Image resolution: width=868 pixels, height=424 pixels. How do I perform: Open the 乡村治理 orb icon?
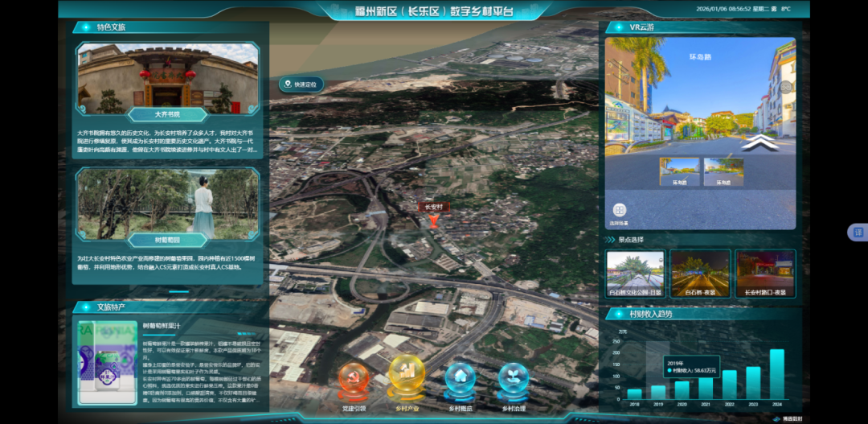coord(514,379)
